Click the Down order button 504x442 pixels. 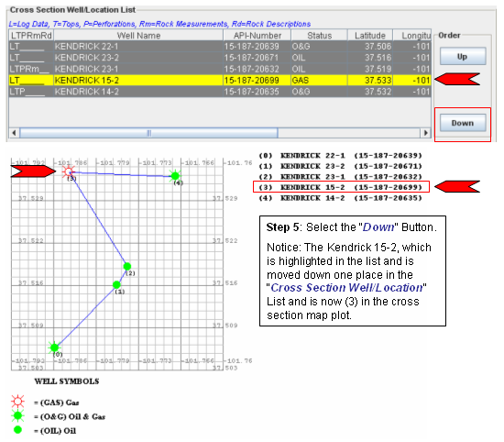pyautogui.click(x=463, y=123)
